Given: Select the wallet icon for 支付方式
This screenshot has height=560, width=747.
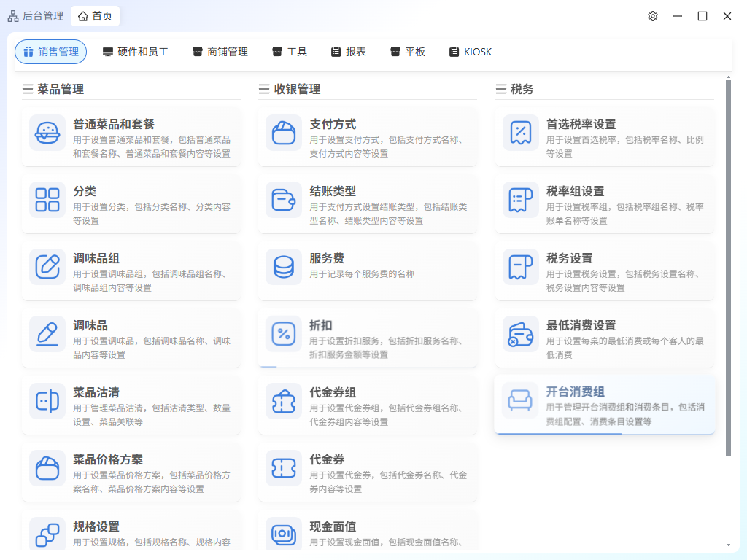Looking at the screenshot, I should point(284,133).
